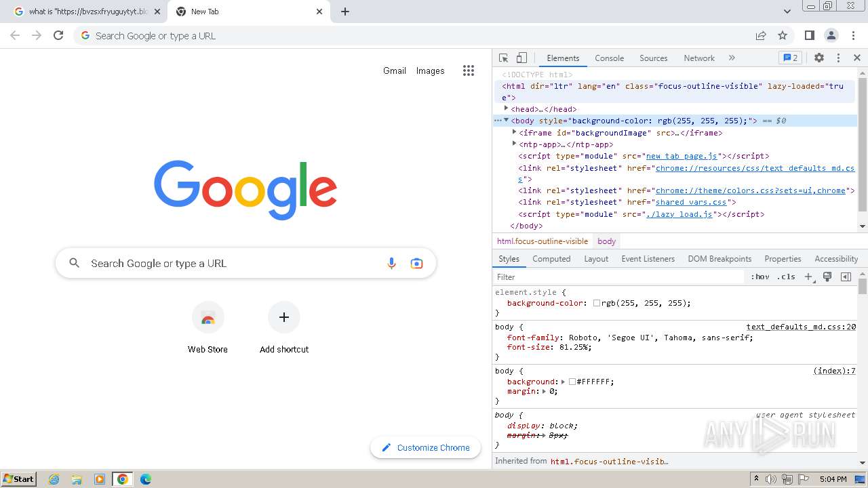Follow the new_tab_page.js source link
The width and height of the screenshot is (868, 488).
point(682,156)
